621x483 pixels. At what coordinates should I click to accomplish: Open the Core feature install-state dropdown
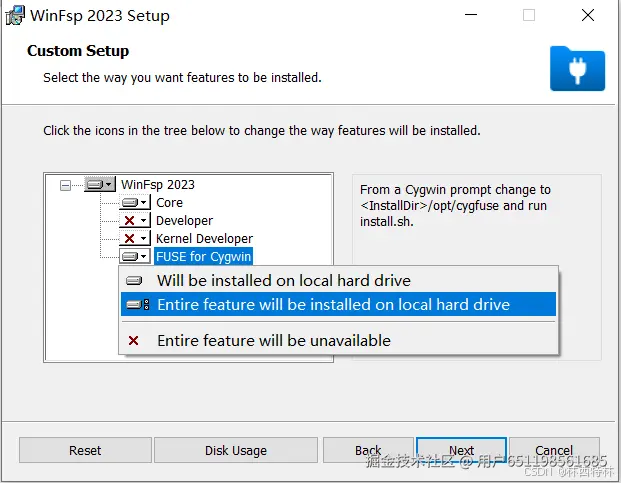point(135,203)
